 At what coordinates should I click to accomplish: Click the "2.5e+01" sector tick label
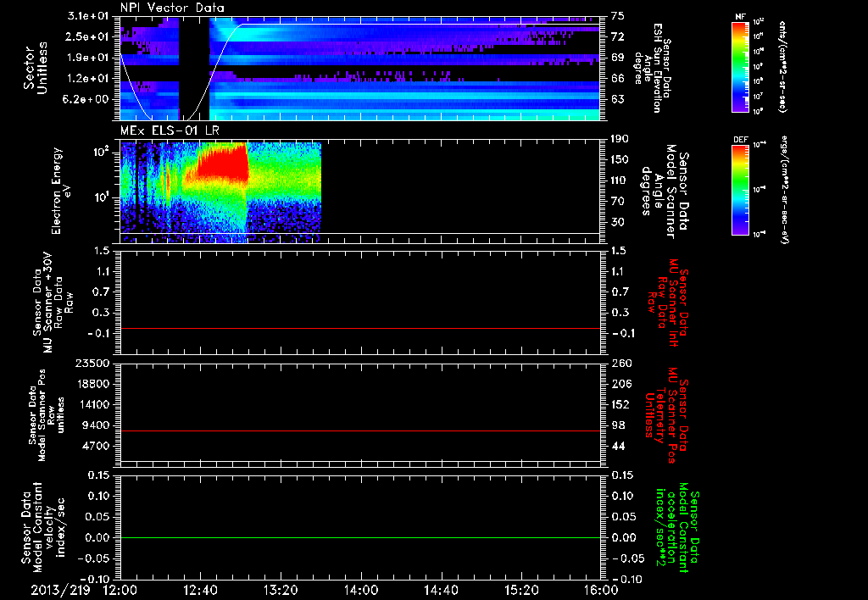click(x=87, y=36)
